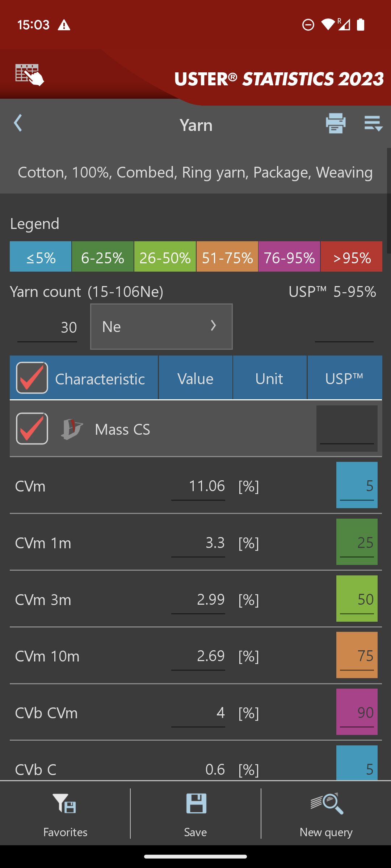Tap the Save floppy disk icon
391x868 pixels.
tap(196, 804)
